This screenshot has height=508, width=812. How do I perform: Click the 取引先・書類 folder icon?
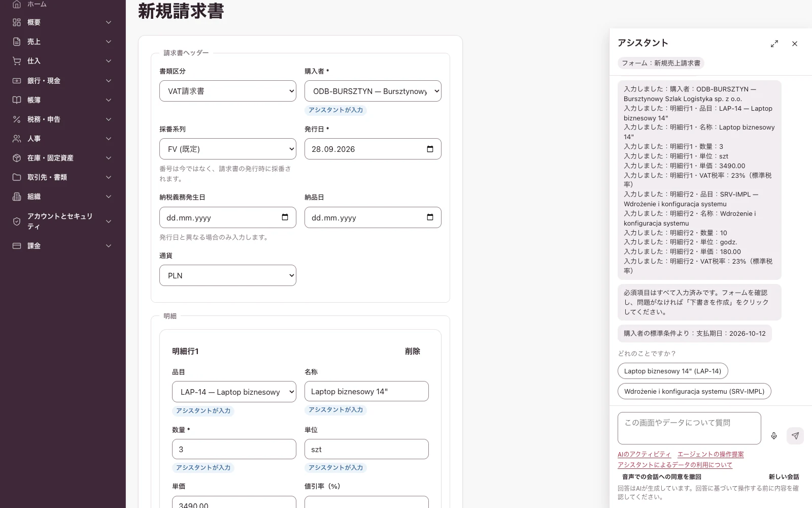pos(17,177)
